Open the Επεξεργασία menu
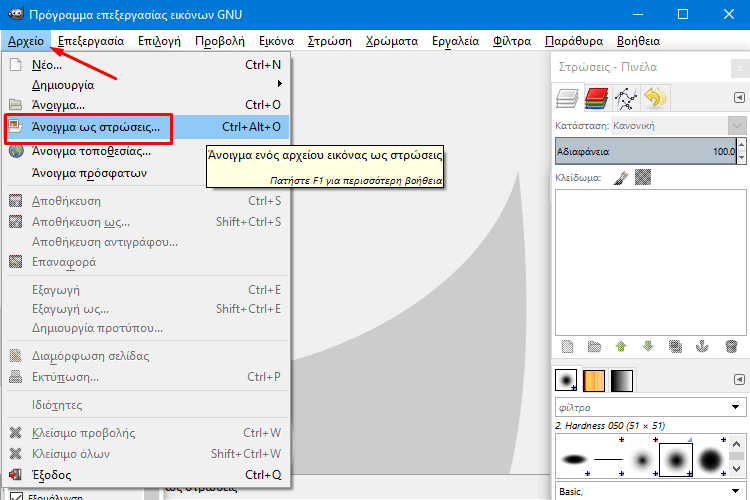The height and width of the screenshot is (500, 750). point(91,41)
